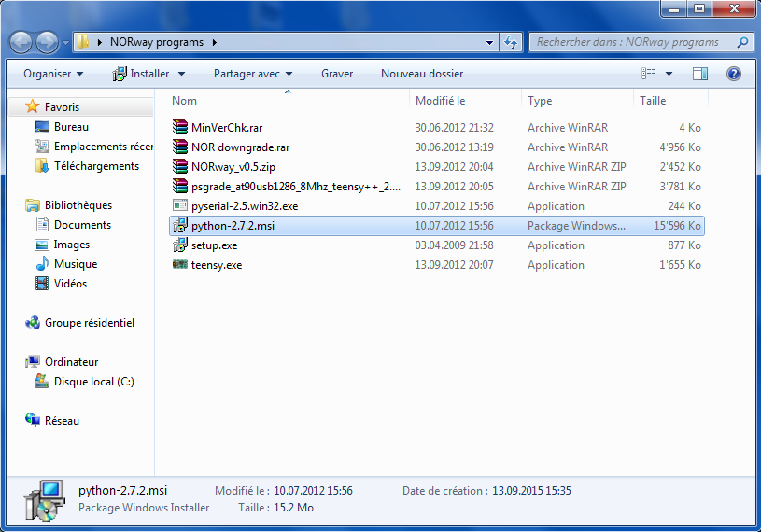Click the WinRAR icon of NOR downgrade.rar
This screenshot has width=761, height=532.
click(180, 147)
